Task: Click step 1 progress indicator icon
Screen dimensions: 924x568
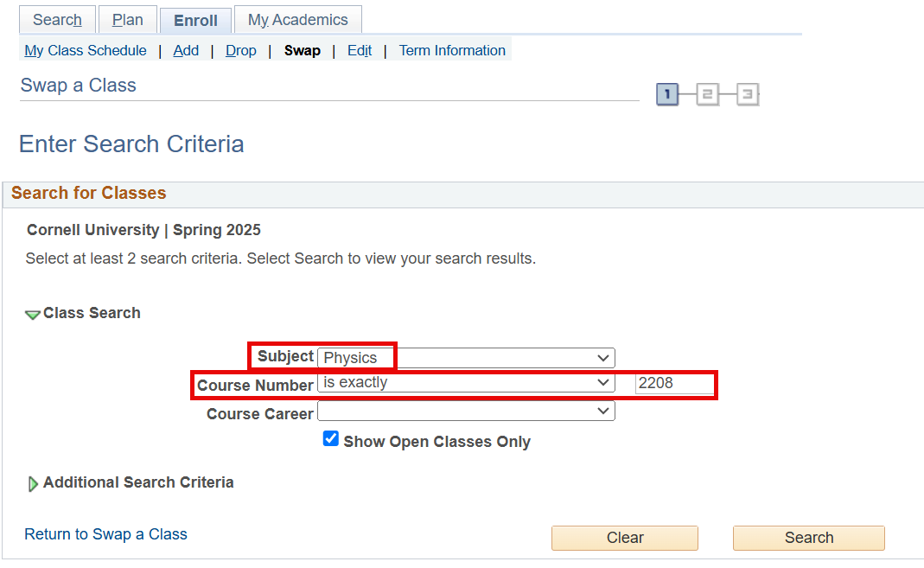Action: (x=667, y=94)
